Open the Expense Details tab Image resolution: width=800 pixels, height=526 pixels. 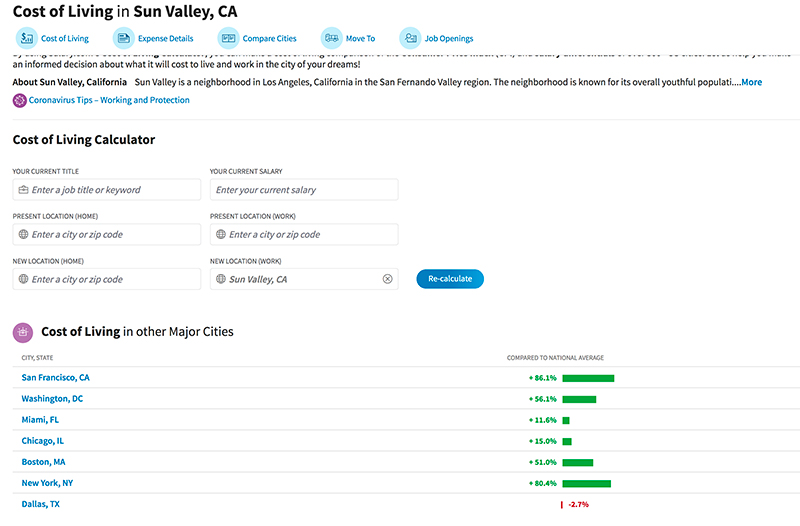tap(166, 38)
